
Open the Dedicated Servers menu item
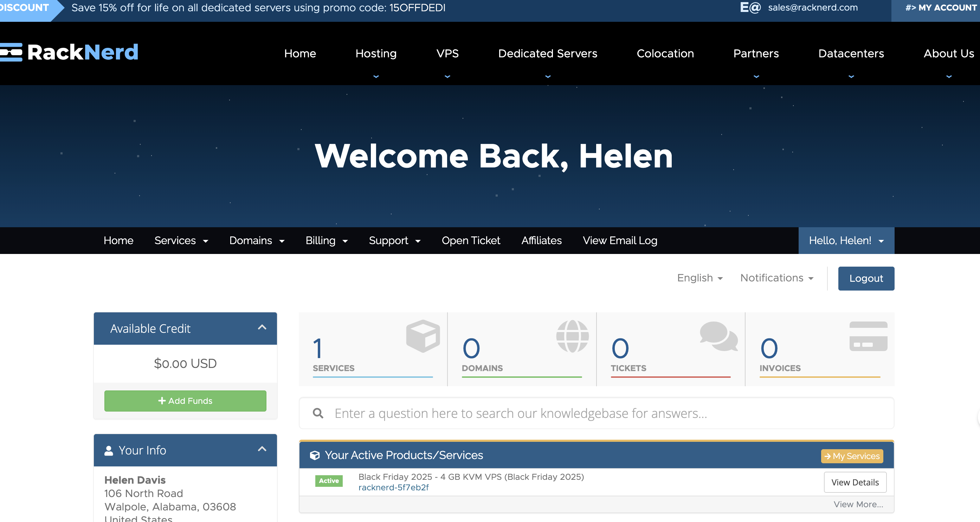[x=548, y=53]
